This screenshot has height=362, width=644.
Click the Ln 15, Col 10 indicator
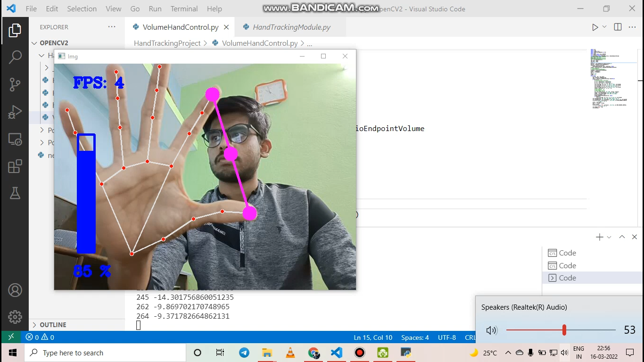click(373, 337)
